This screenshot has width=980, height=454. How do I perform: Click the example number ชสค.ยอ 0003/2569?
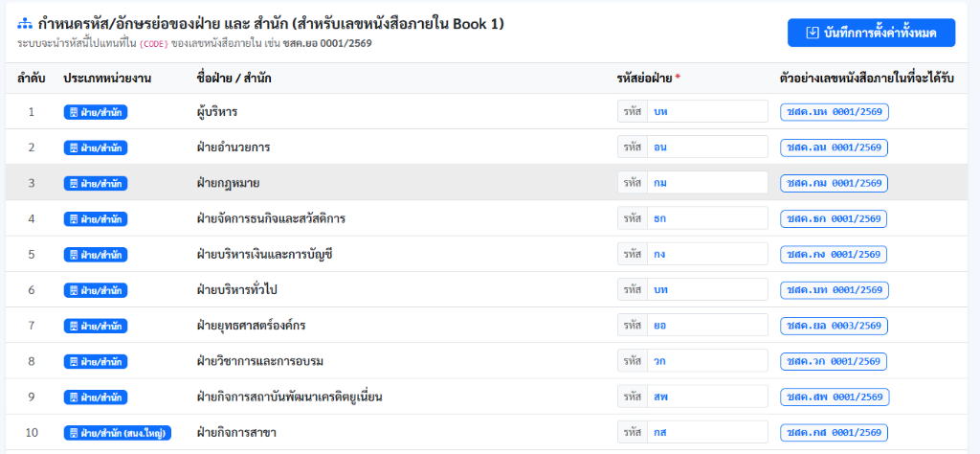pyautogui.click(x=834, y=326)
